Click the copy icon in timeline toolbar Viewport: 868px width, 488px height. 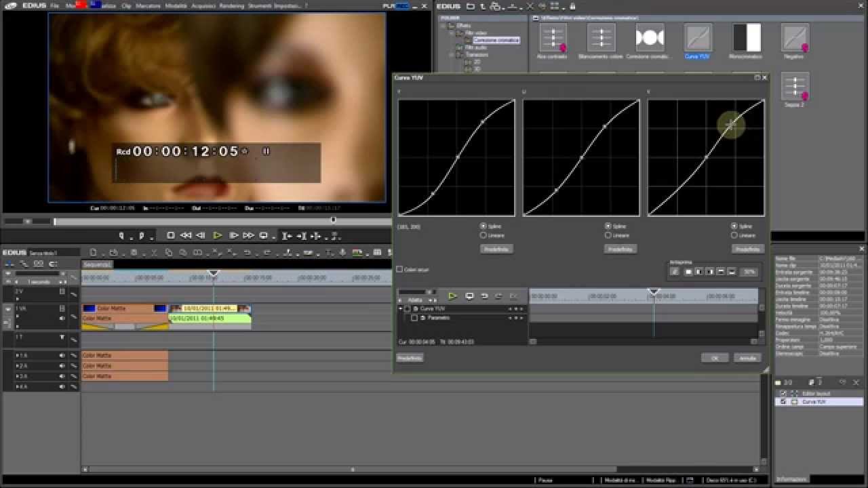[x=169, y=253]
